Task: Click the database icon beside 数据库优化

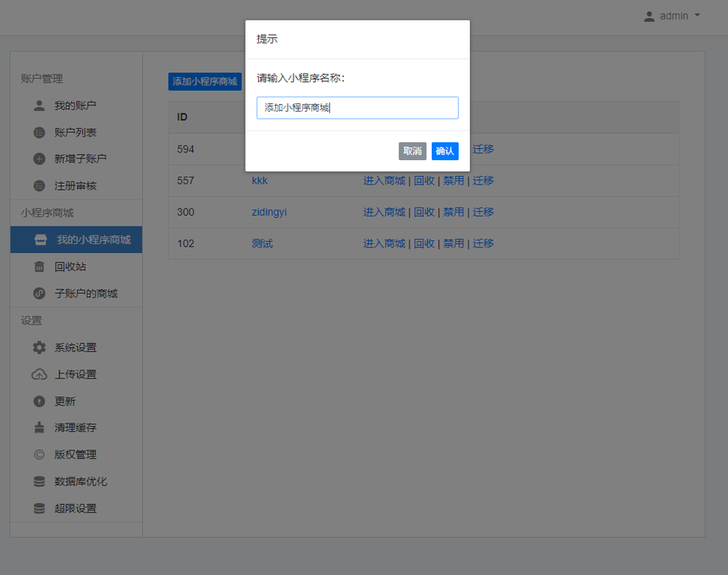Action: point(39,482)
